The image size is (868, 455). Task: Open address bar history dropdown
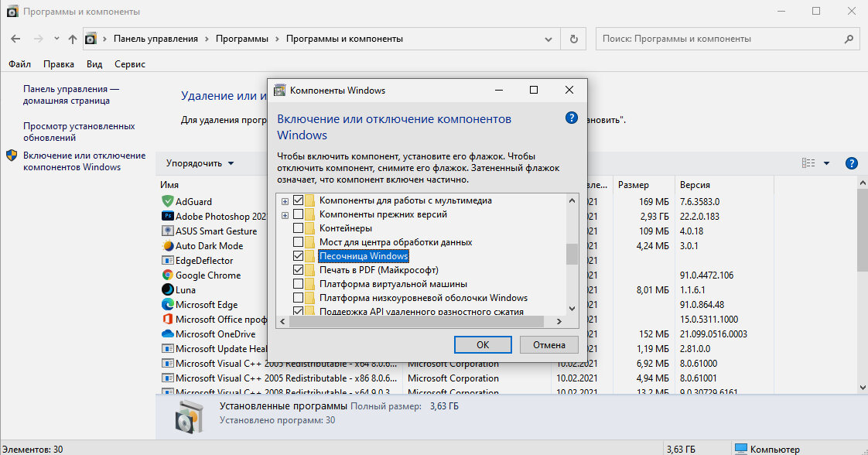coord(548,39)
